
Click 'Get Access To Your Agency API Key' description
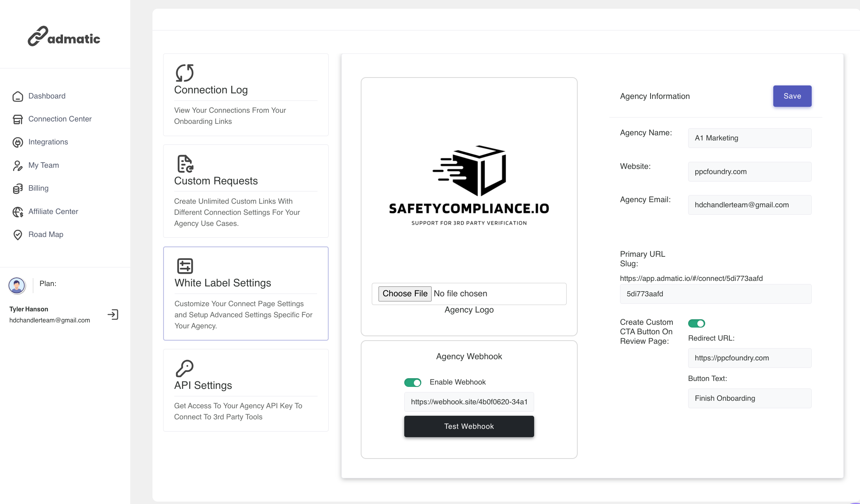click(238, 411)
